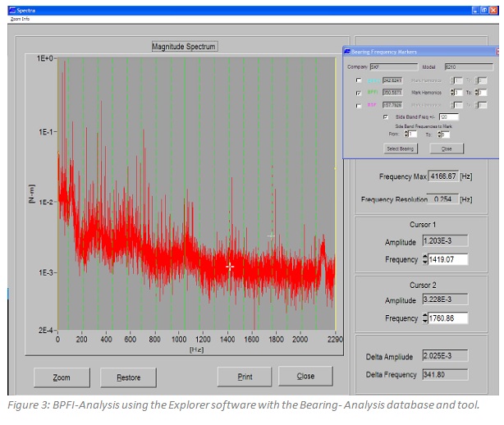
Task: Click the Bearing Frequency Markers dialog icon
Action: coord(346,52)
